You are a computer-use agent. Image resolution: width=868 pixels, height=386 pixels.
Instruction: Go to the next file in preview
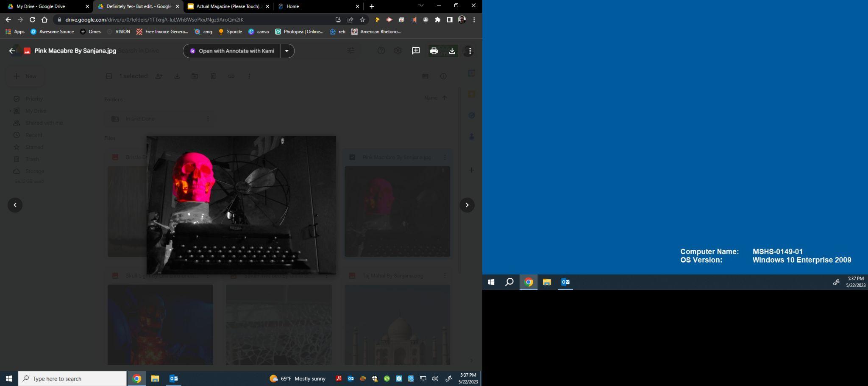click(467, 205)
